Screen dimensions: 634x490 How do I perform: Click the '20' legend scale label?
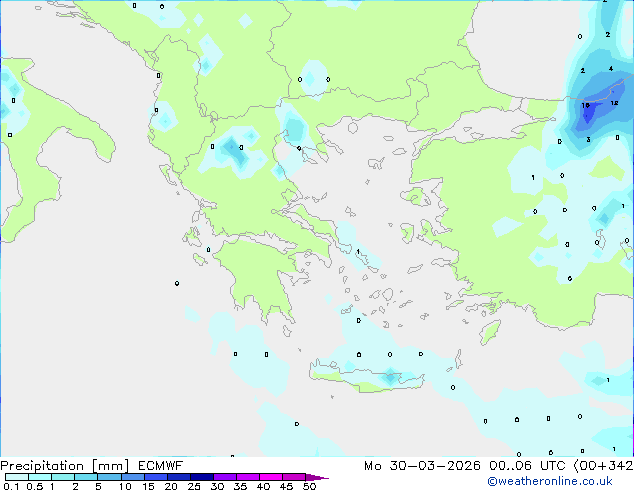coord(171,486)
